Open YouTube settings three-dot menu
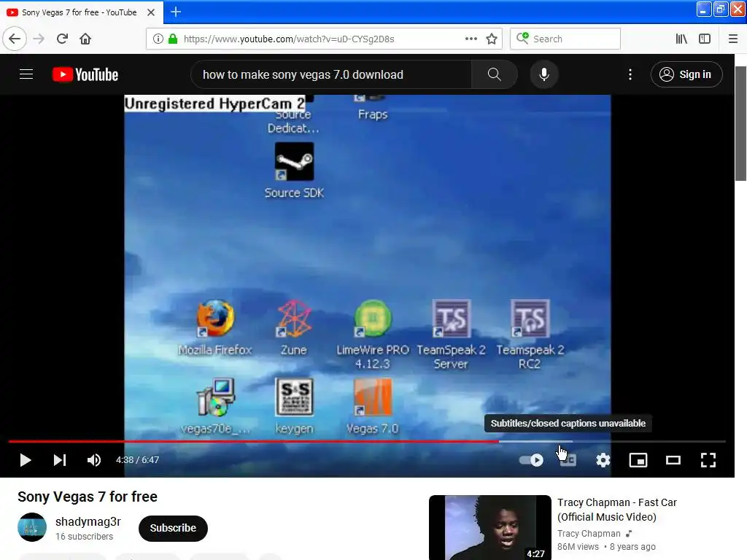 [x=630, y=75]
